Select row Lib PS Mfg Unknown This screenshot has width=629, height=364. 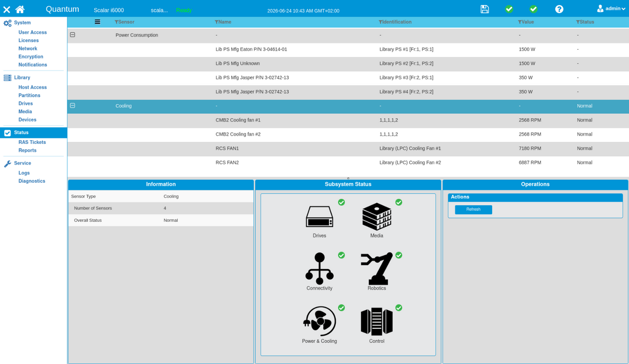point(348,64)
